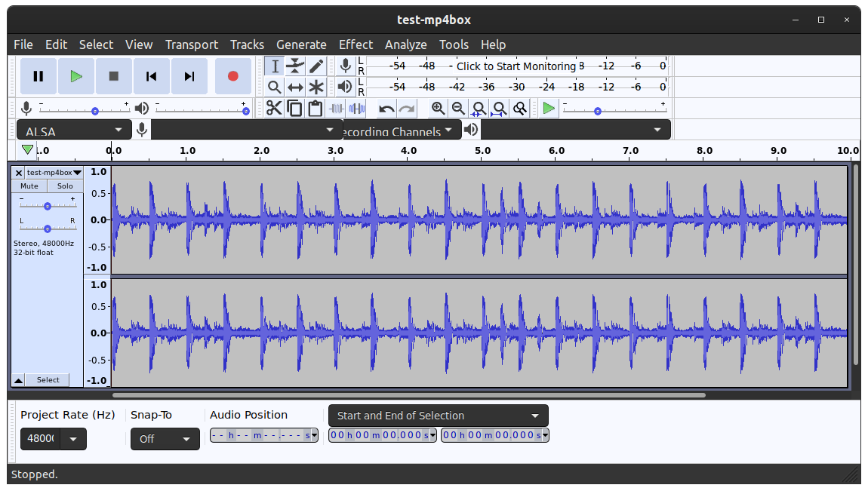Click the horizontal scrollbar below the tracks
This screenshot has height=491, width=868.
(409, 395)
